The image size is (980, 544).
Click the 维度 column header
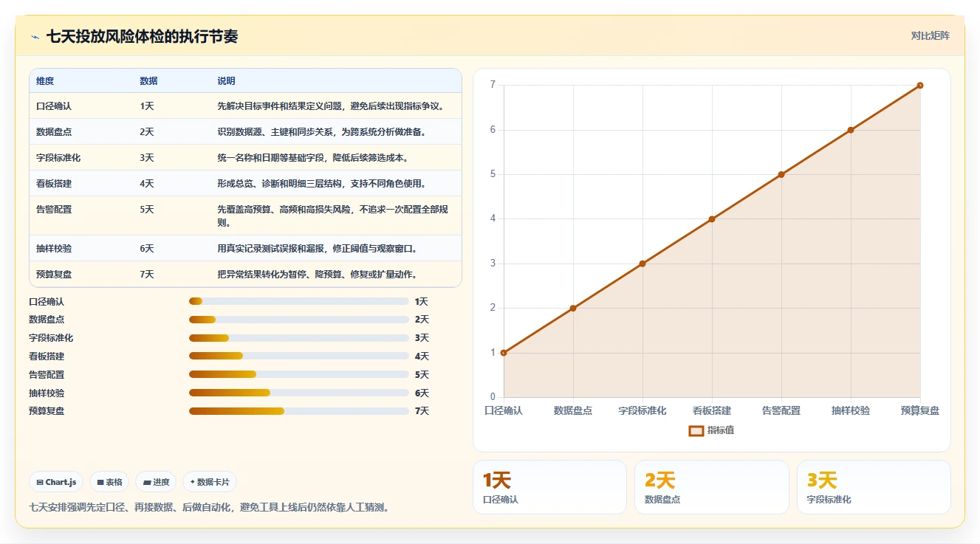tap(45, 81)
